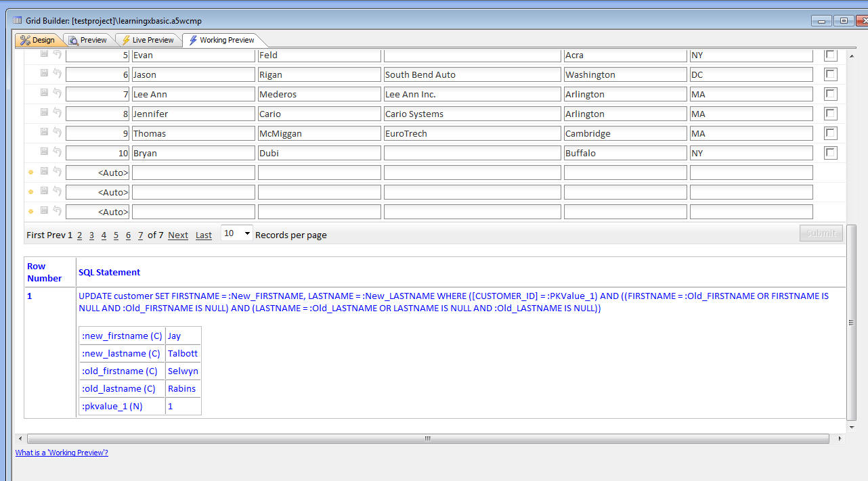Click the 'Talbott' parameter value
Image resolution: width=868 pixels, height=481 pixels.
(183, 353)
